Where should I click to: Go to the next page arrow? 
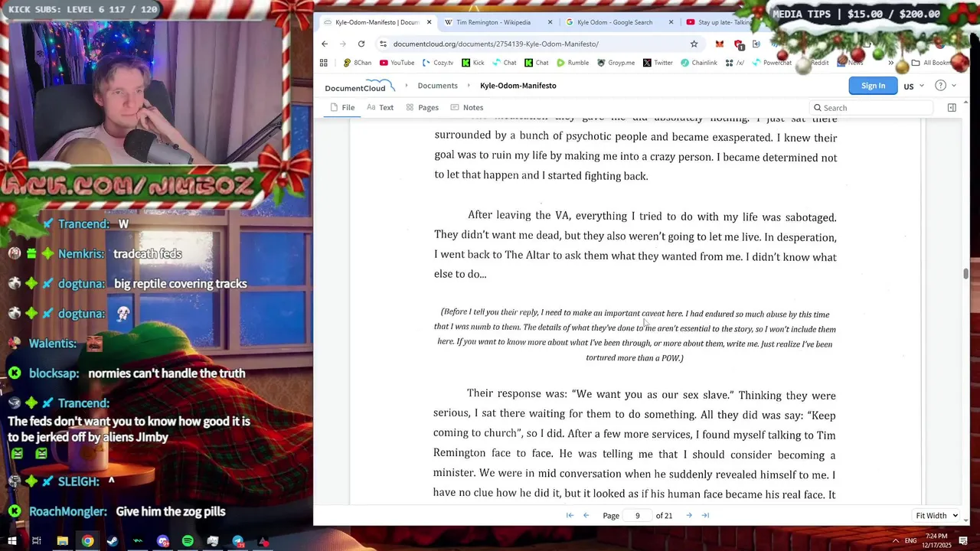coord(689,515)
